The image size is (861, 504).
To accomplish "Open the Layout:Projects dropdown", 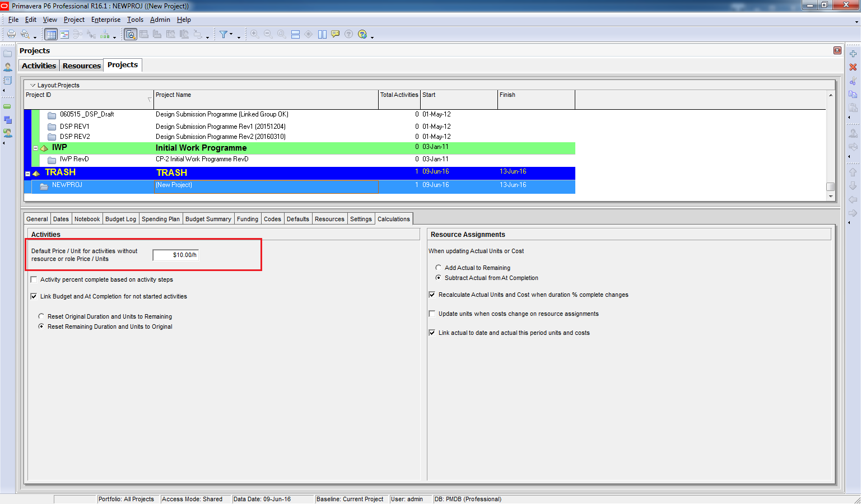I will (x=32, y=85).
